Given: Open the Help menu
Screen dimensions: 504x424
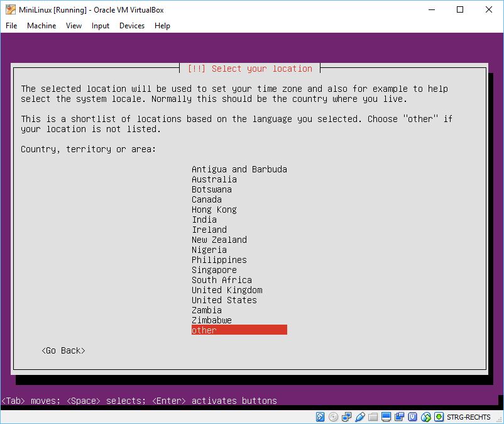Looking at the screenshot, I should tap(162, 26).
